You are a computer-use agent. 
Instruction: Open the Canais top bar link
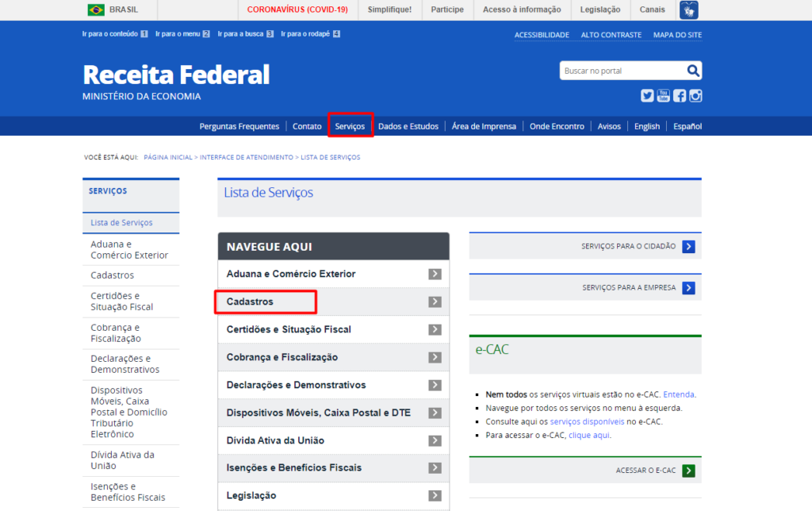click(652, 10)
